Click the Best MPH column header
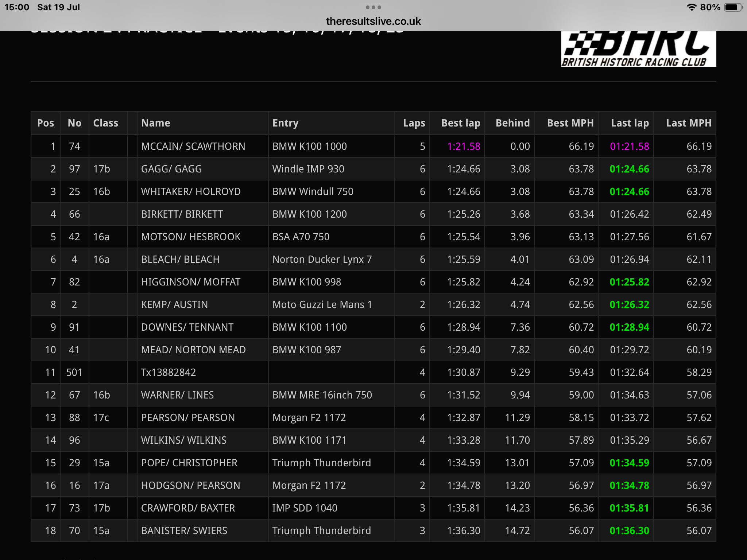This screenshot has height=560, width=747. tap(566, 123)
